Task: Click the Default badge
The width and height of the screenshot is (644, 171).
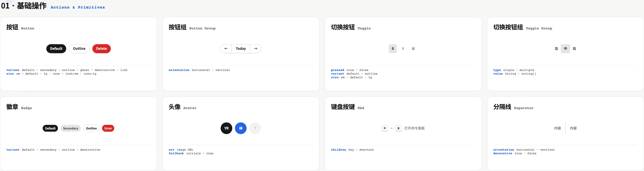Action: click(50, 128)
